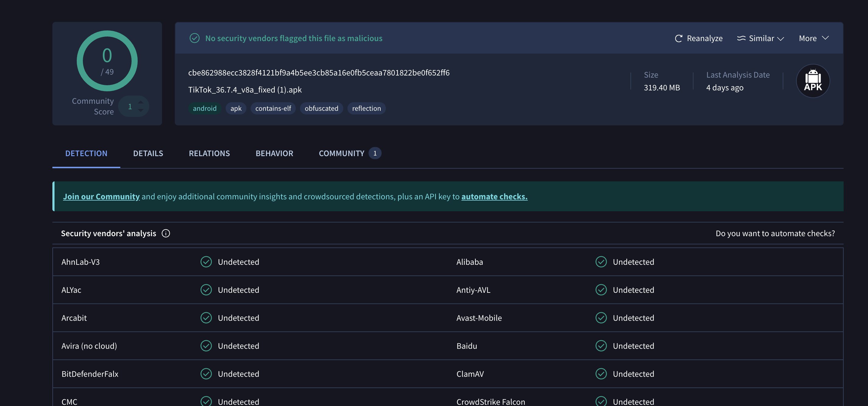Click Do you want to automate checks

click(x=775, y=233)
